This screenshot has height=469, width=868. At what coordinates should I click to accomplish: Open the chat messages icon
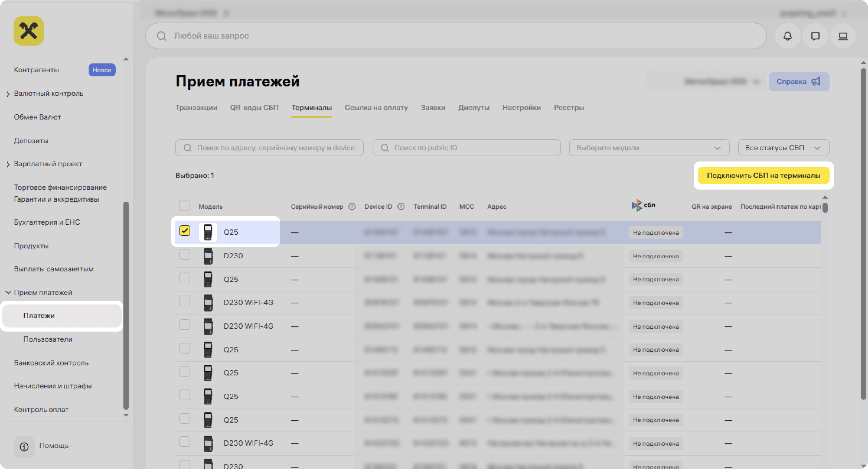click(815, 36)
